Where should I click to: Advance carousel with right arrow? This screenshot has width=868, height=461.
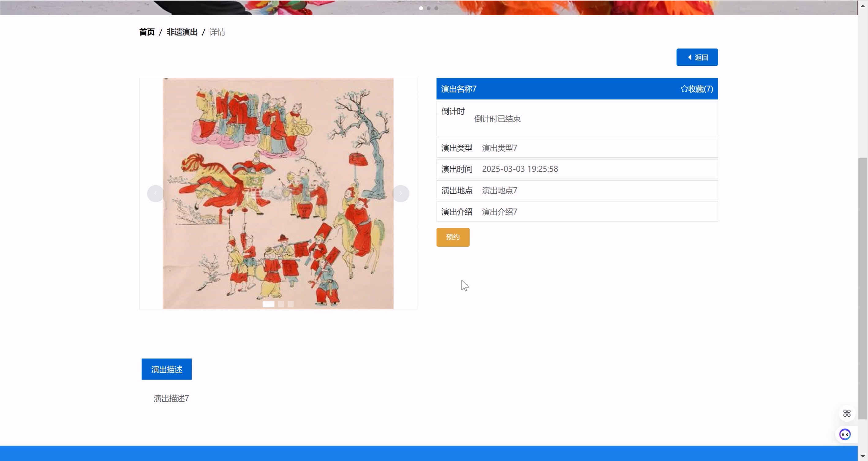401,194
